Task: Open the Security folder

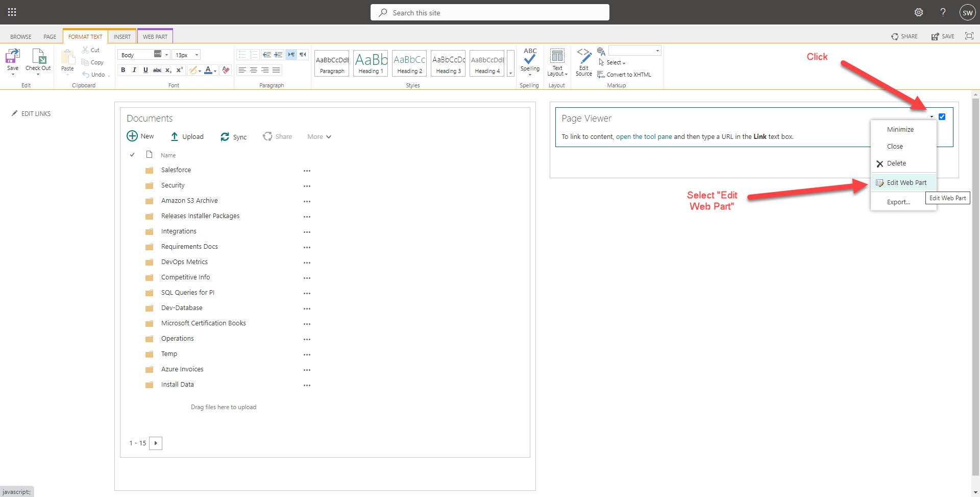Action: pos(173,185)
